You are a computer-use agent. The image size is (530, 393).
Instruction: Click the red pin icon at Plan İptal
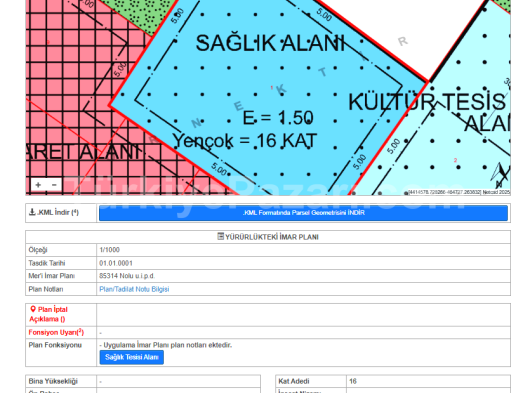(x=33, y=309)
